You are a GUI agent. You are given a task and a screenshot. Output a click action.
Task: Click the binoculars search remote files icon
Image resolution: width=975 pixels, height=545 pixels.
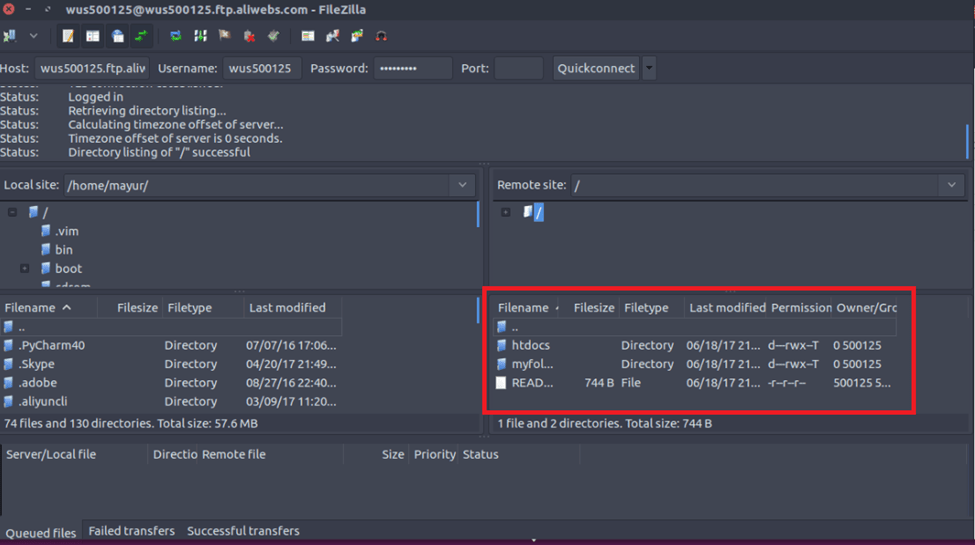pos(381,36)
